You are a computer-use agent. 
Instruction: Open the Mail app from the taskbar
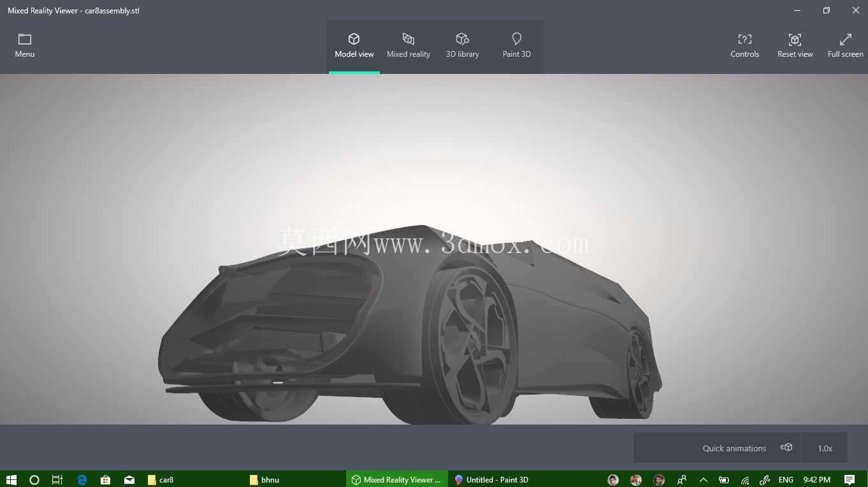[129, 479]
